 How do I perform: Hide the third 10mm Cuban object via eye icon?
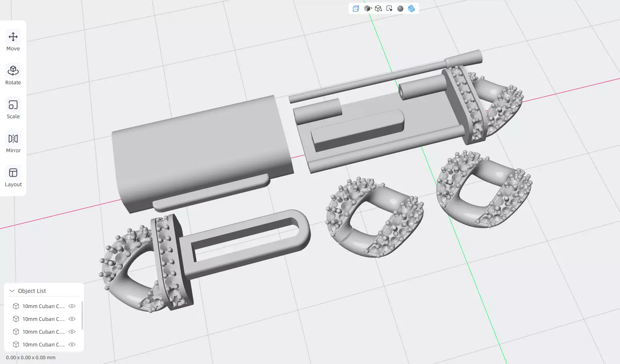[72, 332]
